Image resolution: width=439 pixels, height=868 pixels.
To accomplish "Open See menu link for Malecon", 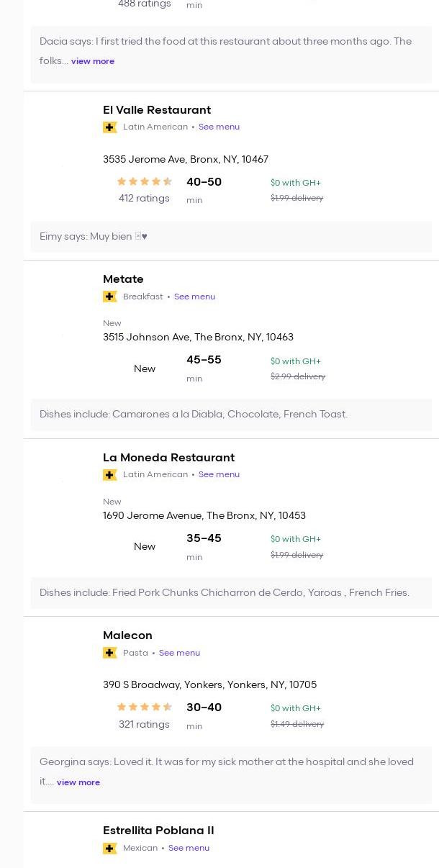I will tap(179, 653).
